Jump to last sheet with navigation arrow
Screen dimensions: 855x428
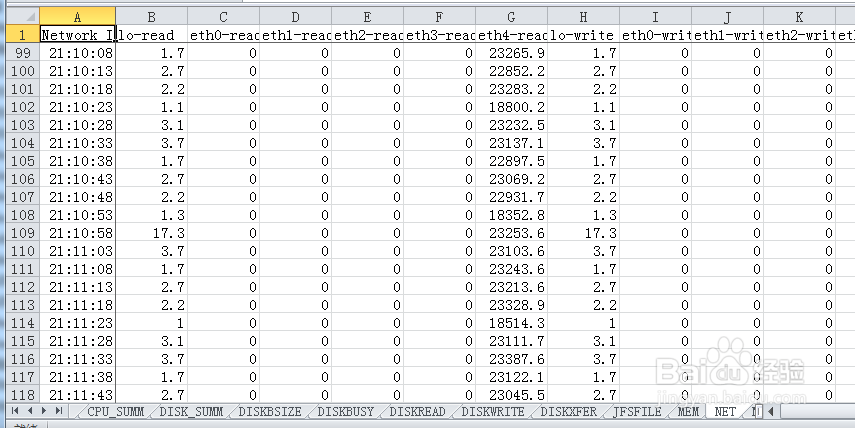pyautogui.click(x=58, y=411)
